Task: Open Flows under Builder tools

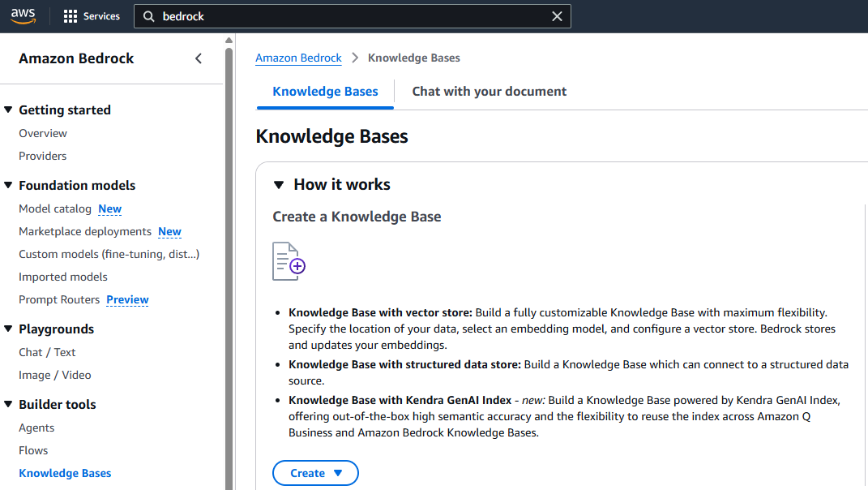Action: point(33,450)
